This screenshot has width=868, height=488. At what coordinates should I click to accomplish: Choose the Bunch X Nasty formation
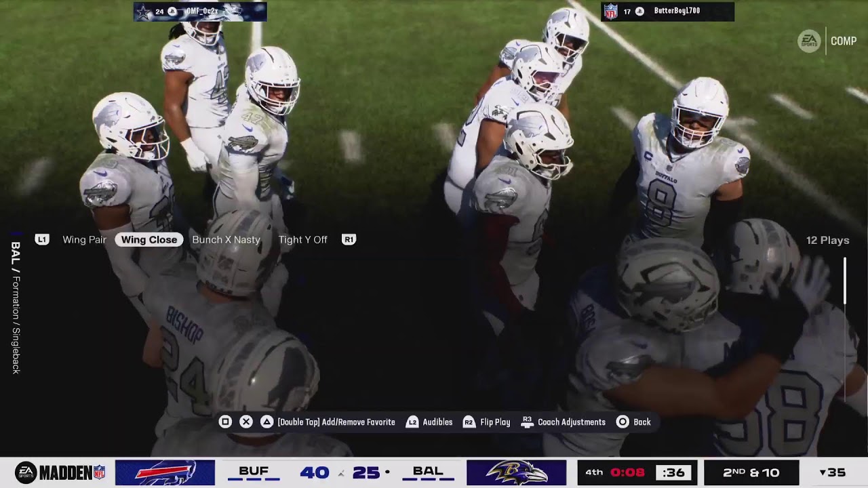tap(226, 239)
